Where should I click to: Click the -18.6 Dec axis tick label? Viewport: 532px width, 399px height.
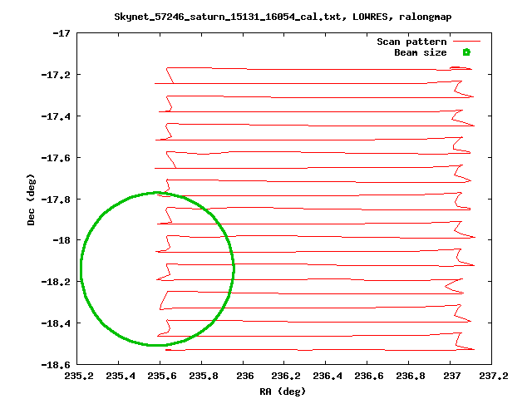pyautogui.click(x=56, y=365)
